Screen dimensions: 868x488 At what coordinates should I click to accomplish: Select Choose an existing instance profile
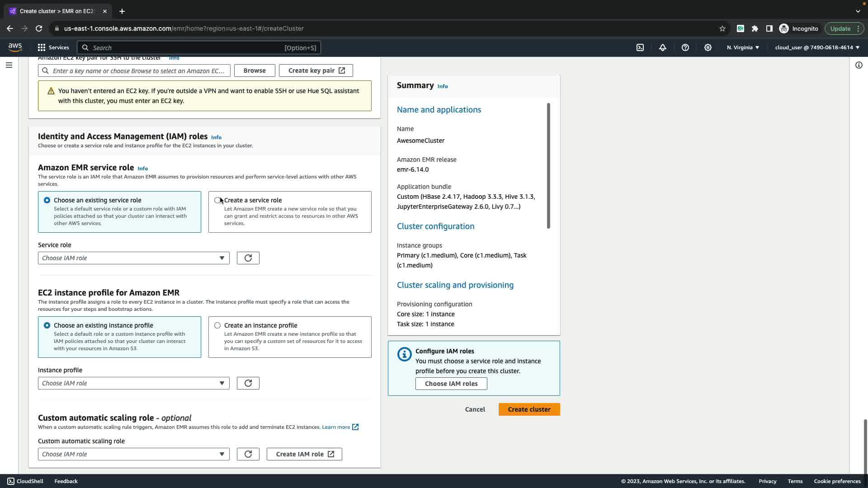47,325
